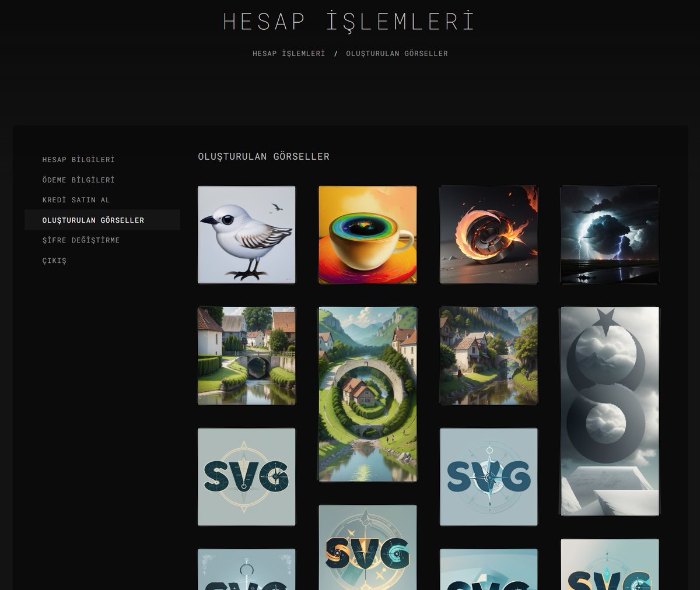Open mountain village river image
This screenshot has height=590, width=700.
click(489, 356)
